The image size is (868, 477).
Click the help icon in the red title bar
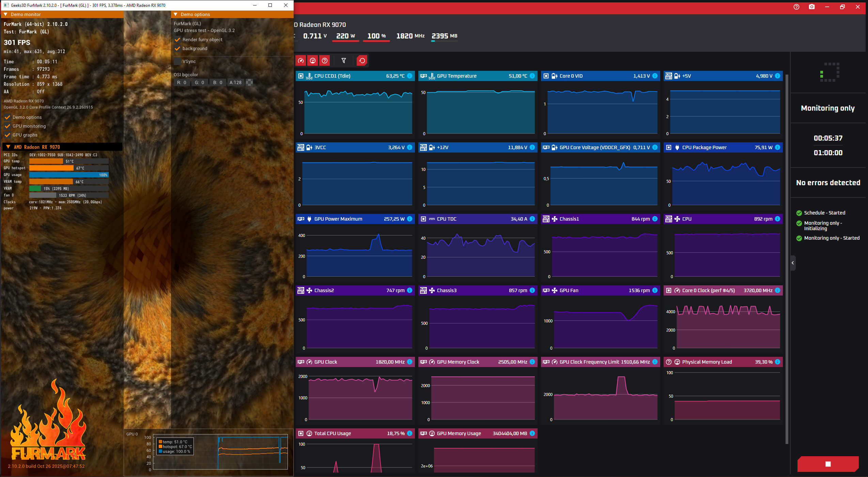coord(796,7)
